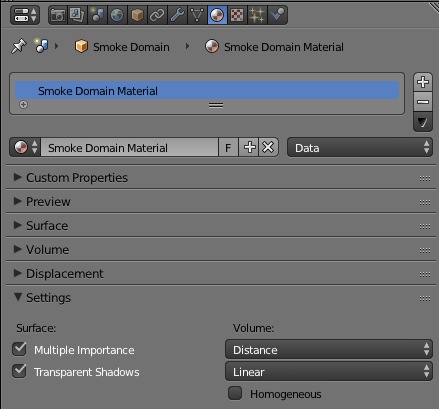Open the Linear interpolation dropdown
The height and width of the screenshot is (409, 439).
click(x=329, y=371)
